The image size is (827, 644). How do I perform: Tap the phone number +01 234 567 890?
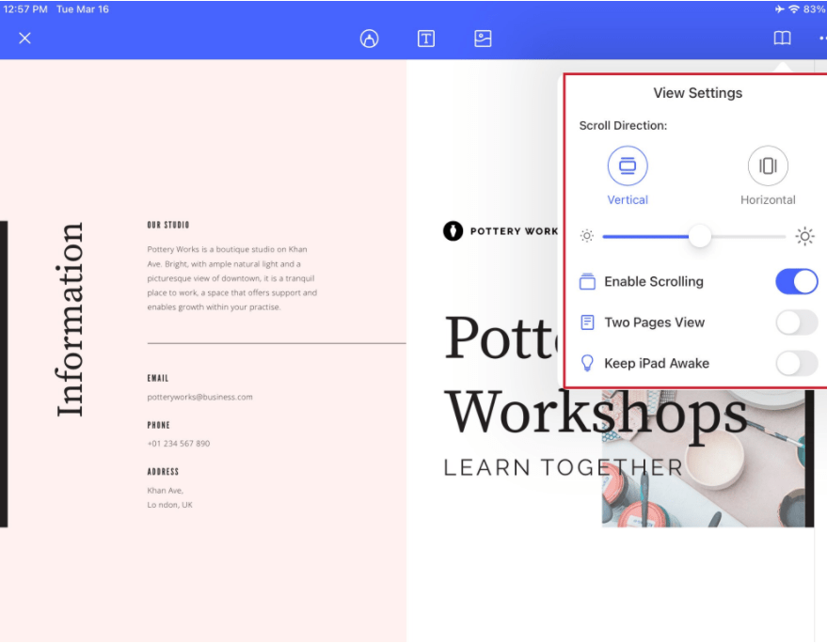click(x=179, y=443)
